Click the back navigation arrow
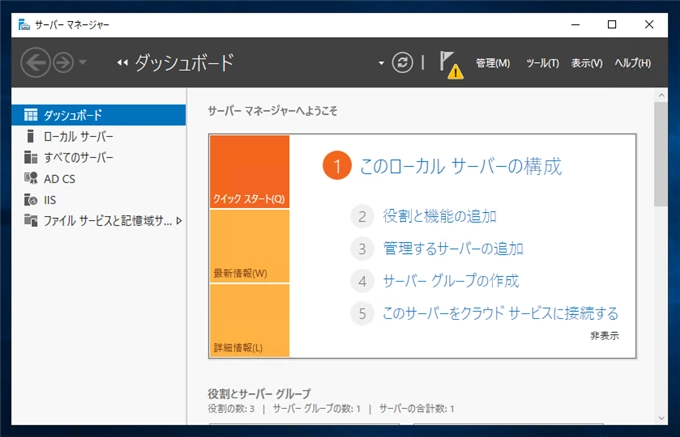 click(x=35, y=63)
